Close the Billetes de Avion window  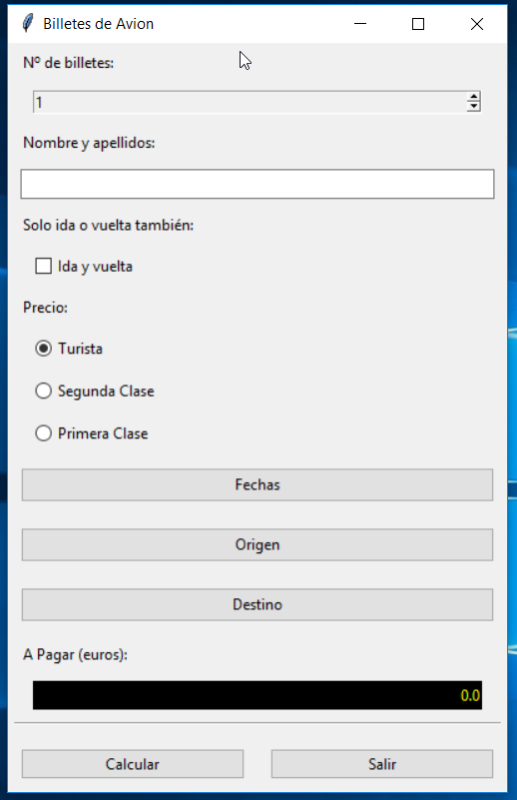click(x=477, y=23)
